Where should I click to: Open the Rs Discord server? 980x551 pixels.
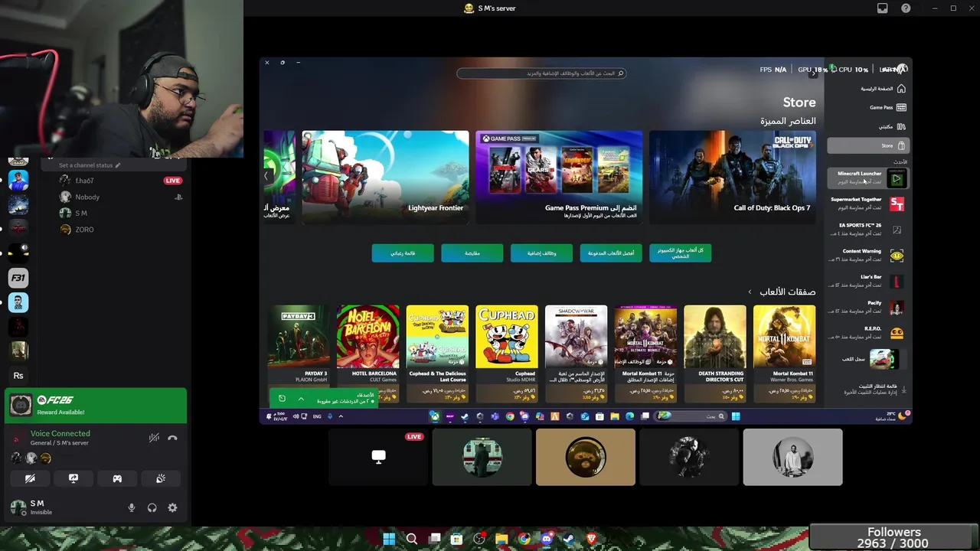pyautogui.click(x=18, y=376)
